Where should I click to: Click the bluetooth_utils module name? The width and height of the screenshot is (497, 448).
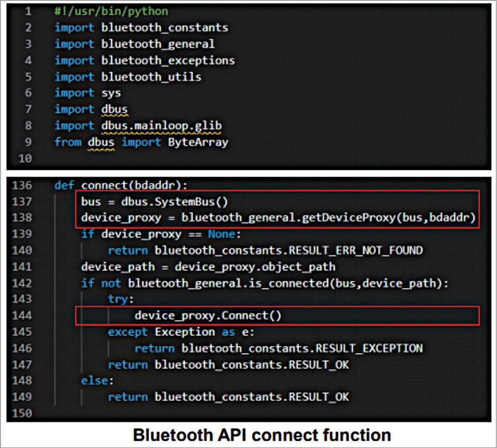(151, 77)
